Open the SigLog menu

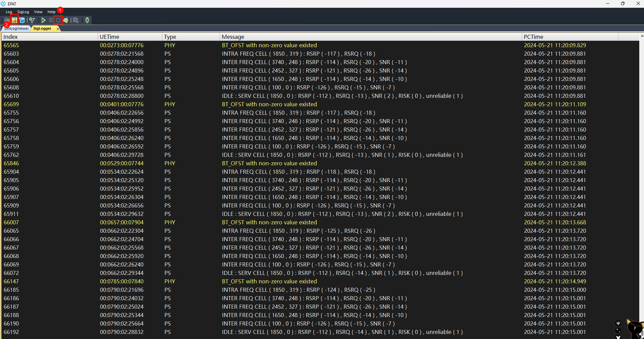pos(23,12)
